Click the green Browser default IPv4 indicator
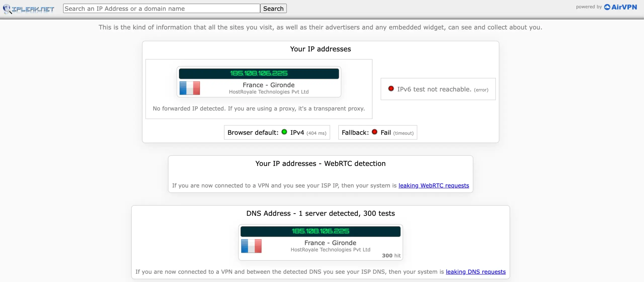The image size is (644, 282). (x=284, y=132)
